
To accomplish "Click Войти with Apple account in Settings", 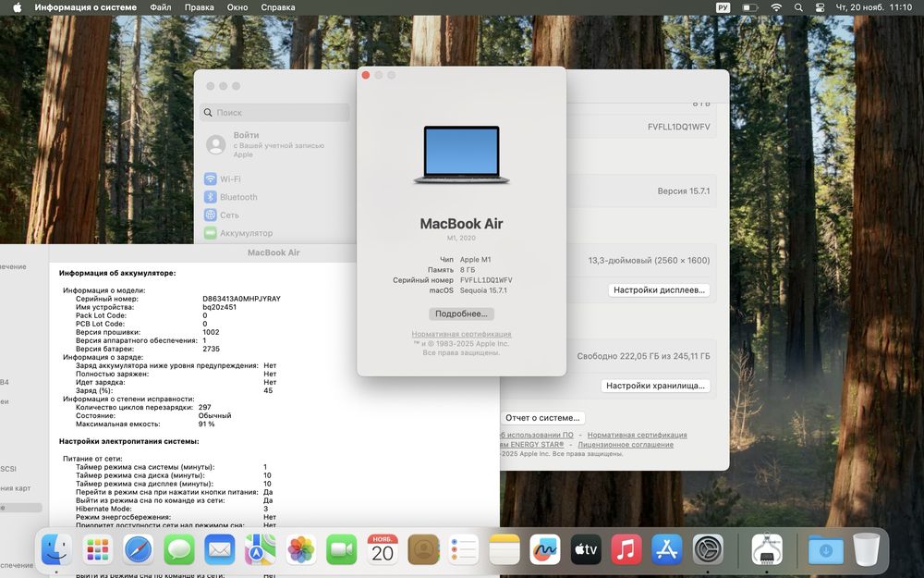I will [274, 144].
